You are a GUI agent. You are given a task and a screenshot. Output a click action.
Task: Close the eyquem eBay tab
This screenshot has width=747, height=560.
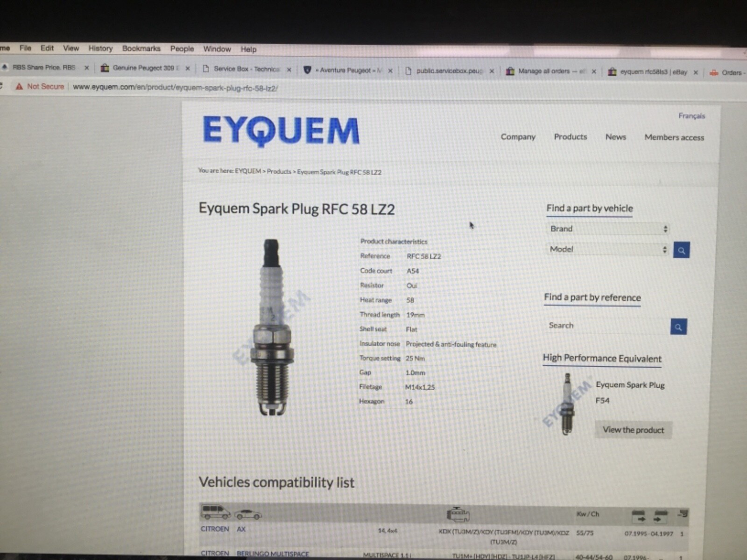(x=696, y=72)
